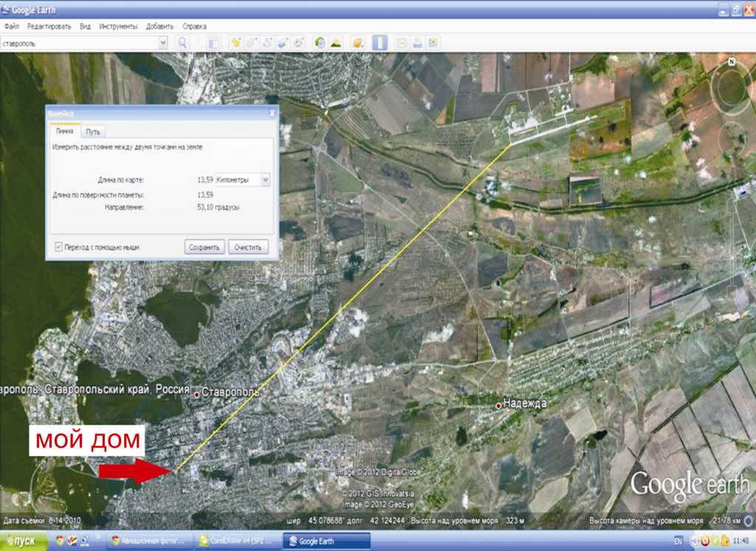756x551 pixels.
Task: Launch Chrome from quick launch
Action: [59, 541]
